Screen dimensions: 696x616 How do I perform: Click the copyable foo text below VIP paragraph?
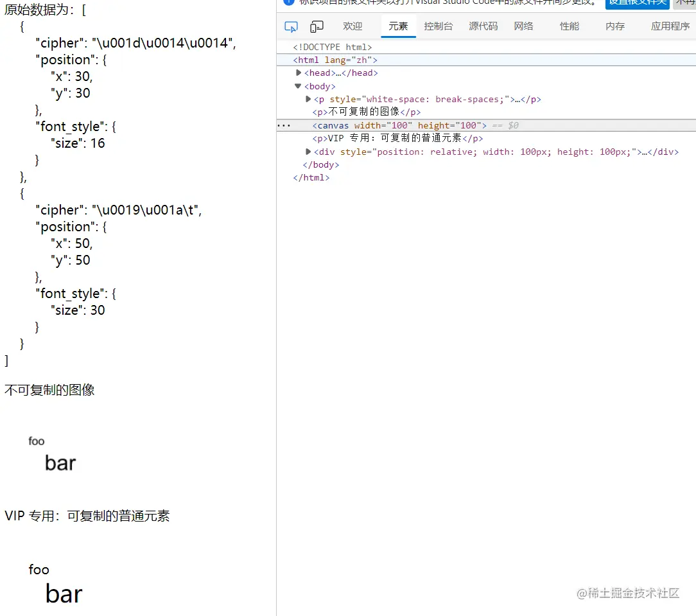pyautogui.click(x=39, y=569)
